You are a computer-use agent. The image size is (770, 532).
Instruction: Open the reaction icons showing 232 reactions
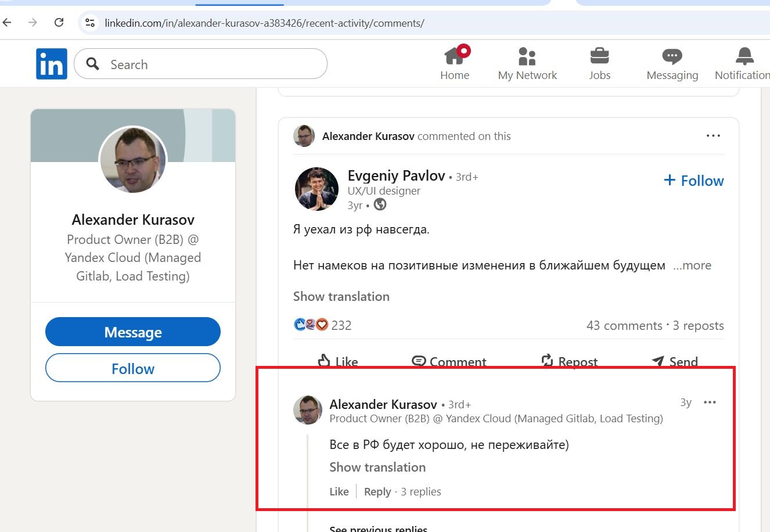tap(311, 325)
